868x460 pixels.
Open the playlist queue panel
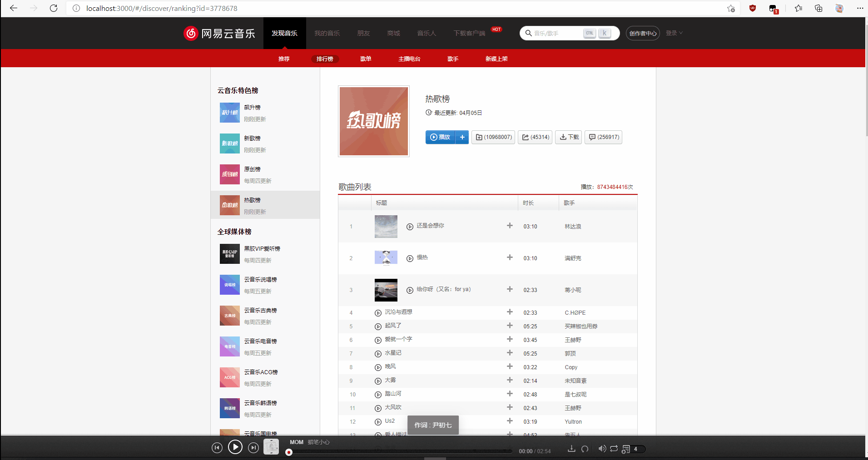tap(633, 449)
